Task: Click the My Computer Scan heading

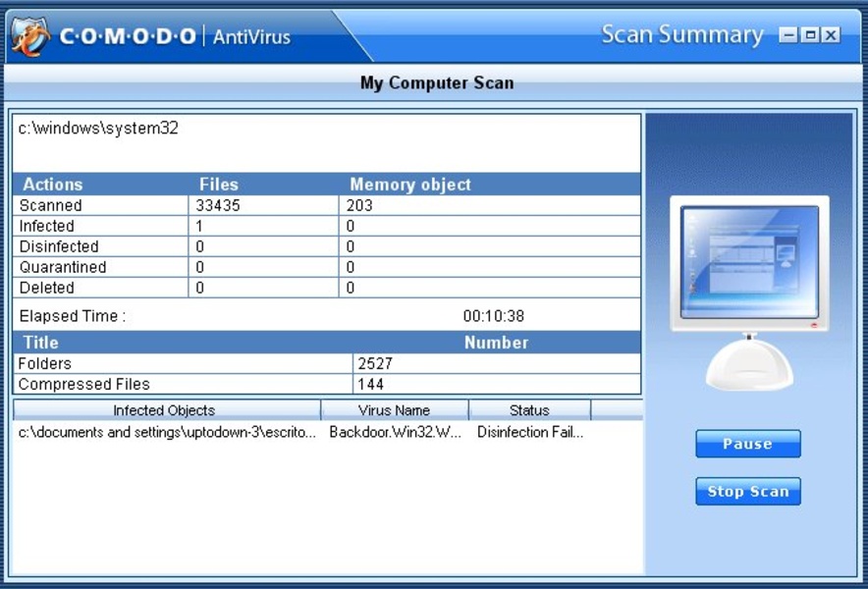Action: click(x=437, y=83)
